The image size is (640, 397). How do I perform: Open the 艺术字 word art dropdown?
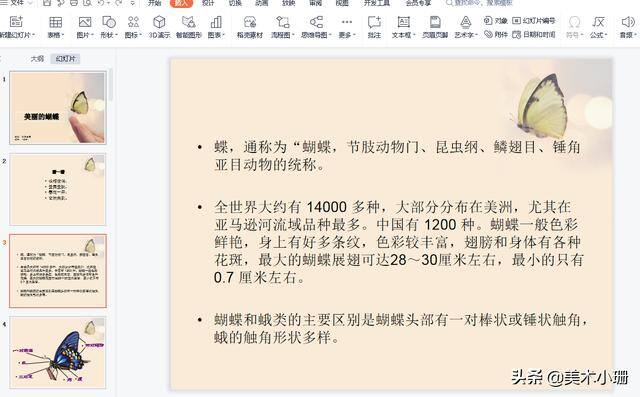[466, 27]
